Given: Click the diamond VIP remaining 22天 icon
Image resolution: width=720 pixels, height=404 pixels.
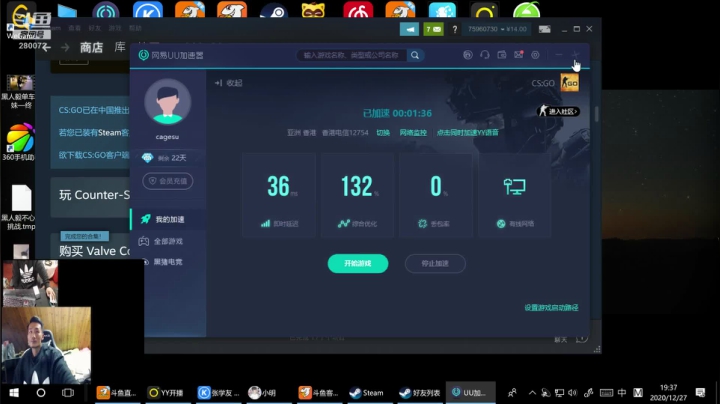Looking at the screenshot, I should [x=147, y=158].
